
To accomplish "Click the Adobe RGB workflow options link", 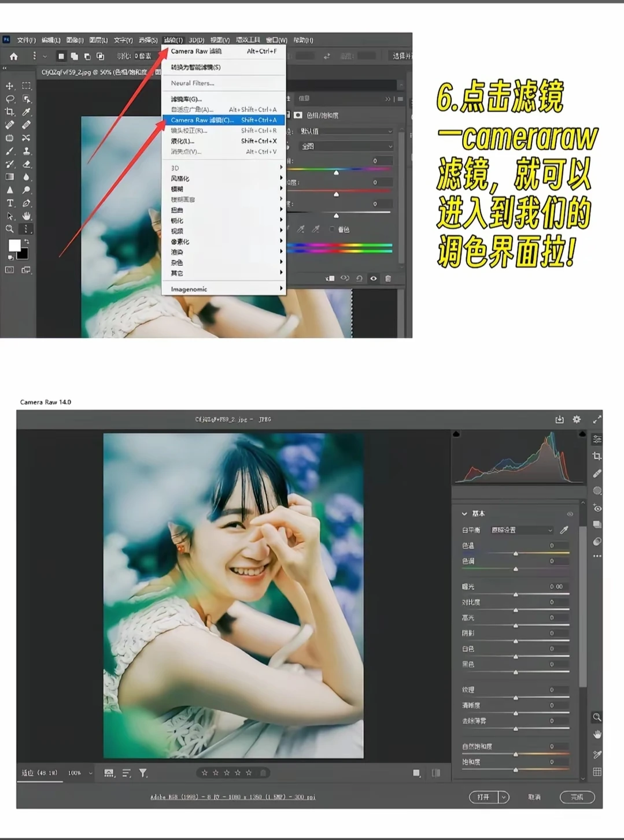I will [x=232, y=797].
